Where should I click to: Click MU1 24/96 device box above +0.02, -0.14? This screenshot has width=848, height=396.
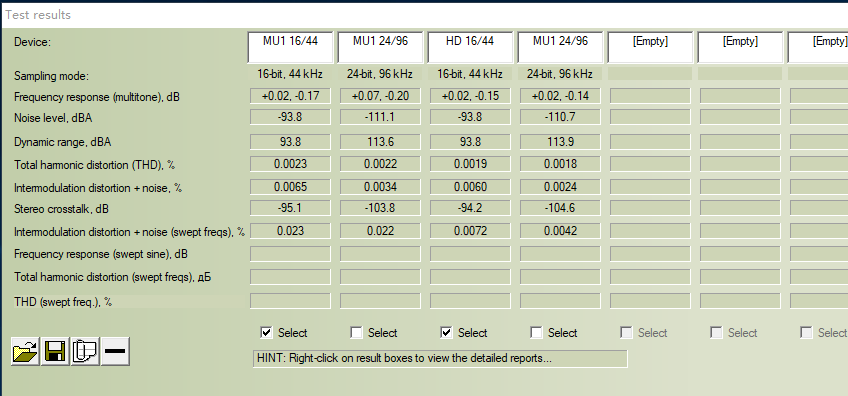tap(560, 47)
